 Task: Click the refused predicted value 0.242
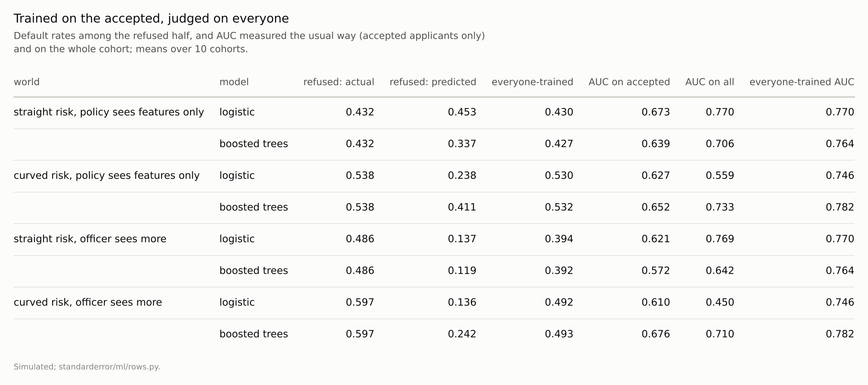(462, 334)
